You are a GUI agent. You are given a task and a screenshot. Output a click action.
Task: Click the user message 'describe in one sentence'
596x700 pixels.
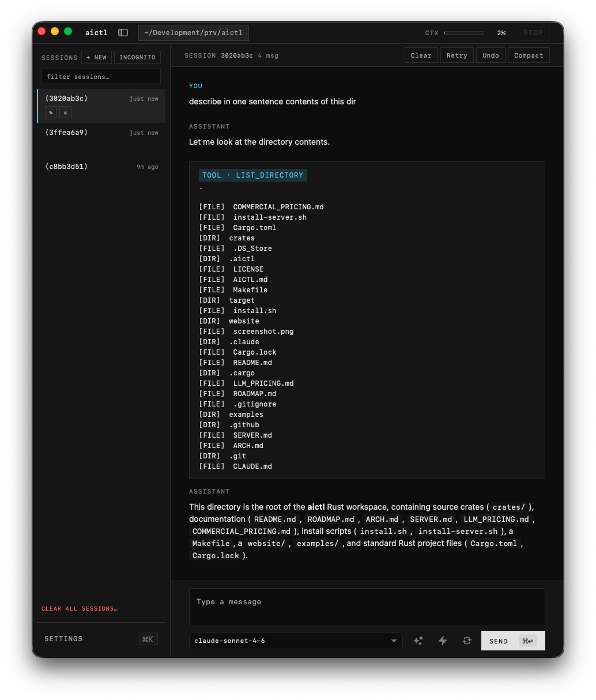click(273, 101)
